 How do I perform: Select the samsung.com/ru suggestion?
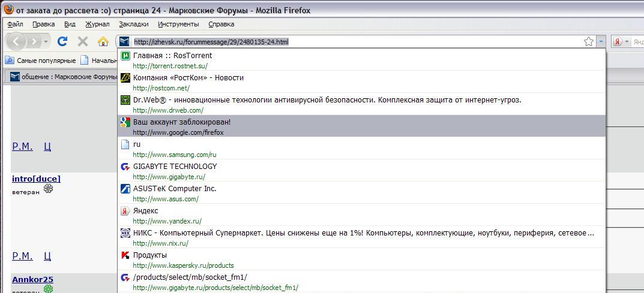(361, 149)
